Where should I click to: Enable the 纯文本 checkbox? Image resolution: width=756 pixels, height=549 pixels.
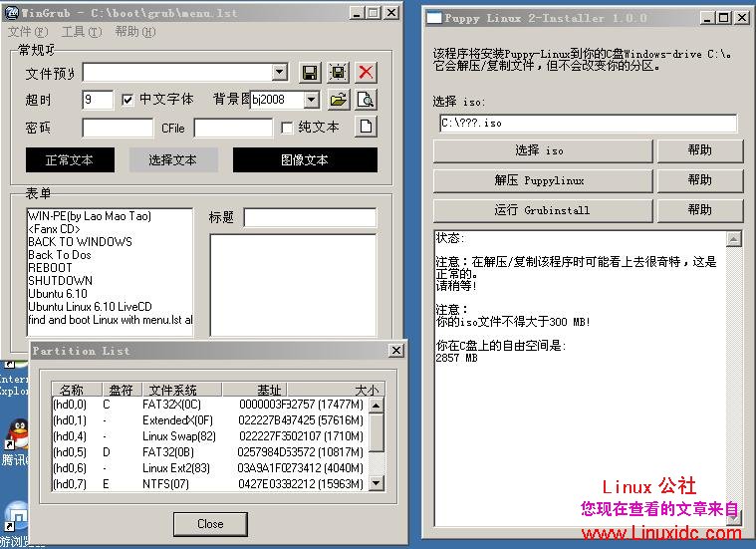(287, 128)
